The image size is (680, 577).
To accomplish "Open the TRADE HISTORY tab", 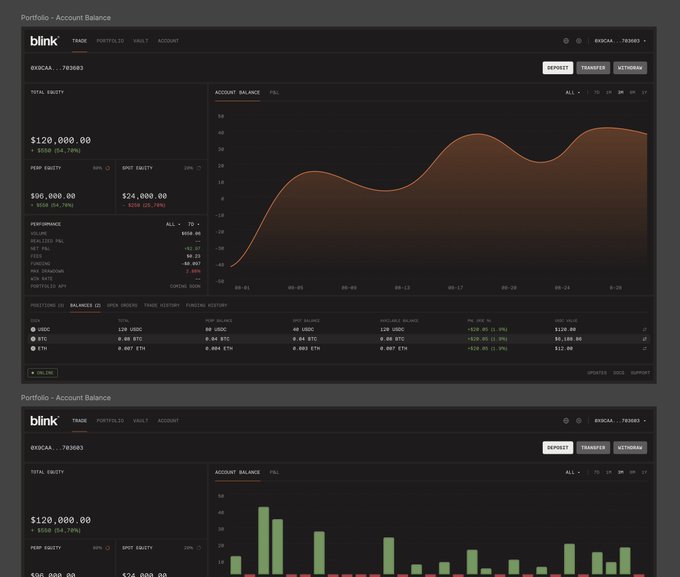I will pyautogui.click(x=161, y=305).
